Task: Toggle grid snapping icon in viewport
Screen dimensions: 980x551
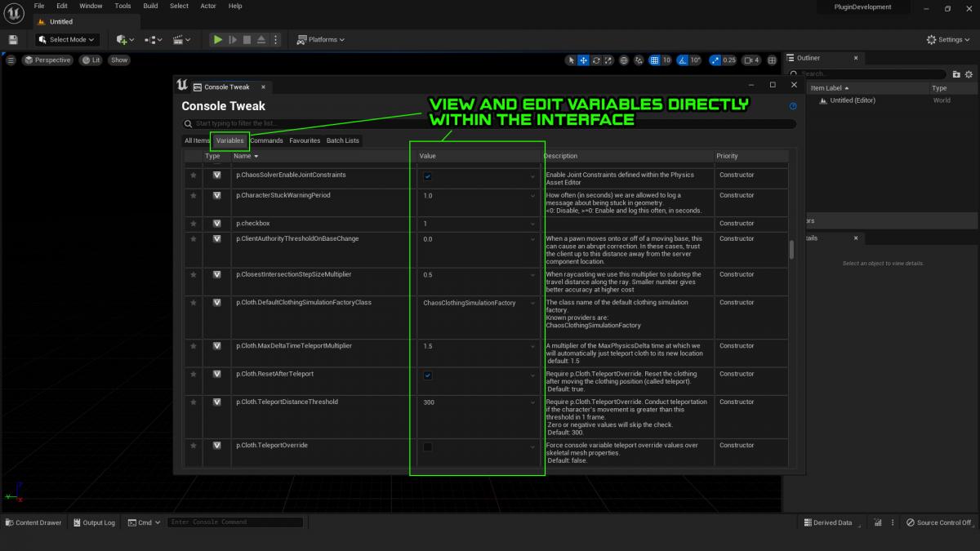Action: (x=655, y=60)
